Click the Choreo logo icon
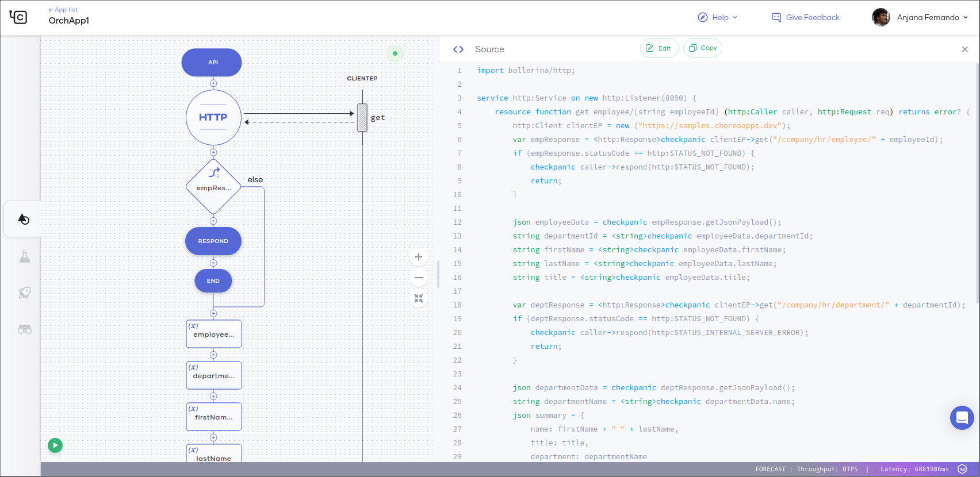 tap(18, 17)
